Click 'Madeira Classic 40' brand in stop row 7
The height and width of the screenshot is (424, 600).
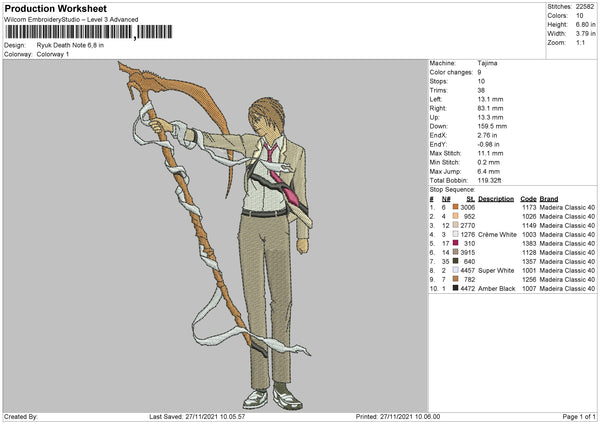pos(567,261)
